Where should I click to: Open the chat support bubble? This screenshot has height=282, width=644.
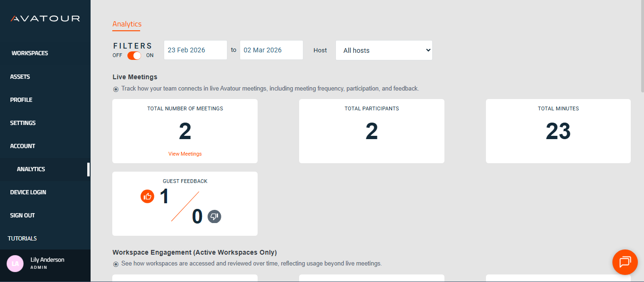coord(625,262)
